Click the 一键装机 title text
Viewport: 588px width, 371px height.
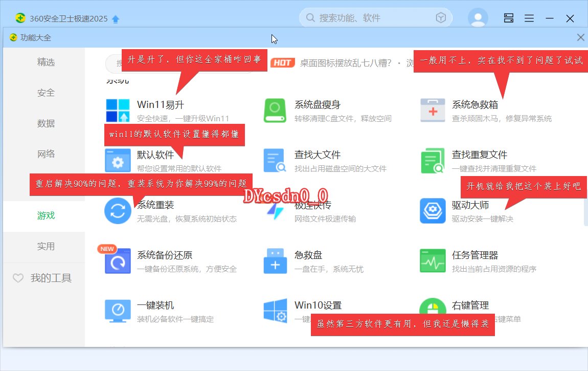[x=155, y=305]
